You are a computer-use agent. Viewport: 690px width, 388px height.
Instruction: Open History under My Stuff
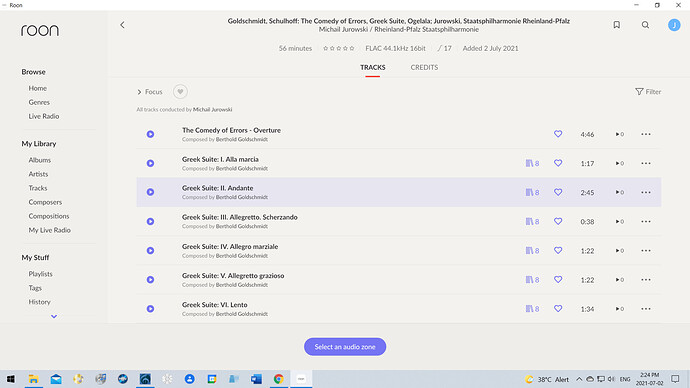point(40,302)
